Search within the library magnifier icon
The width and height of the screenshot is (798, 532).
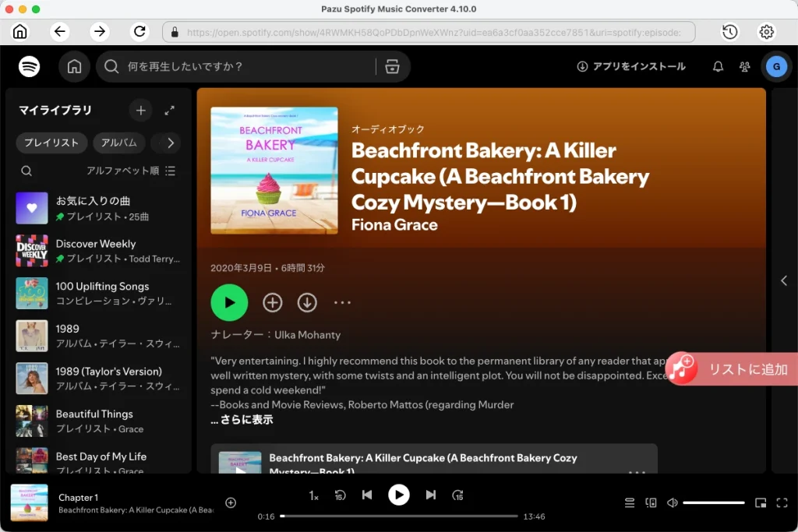pos(26,171)
